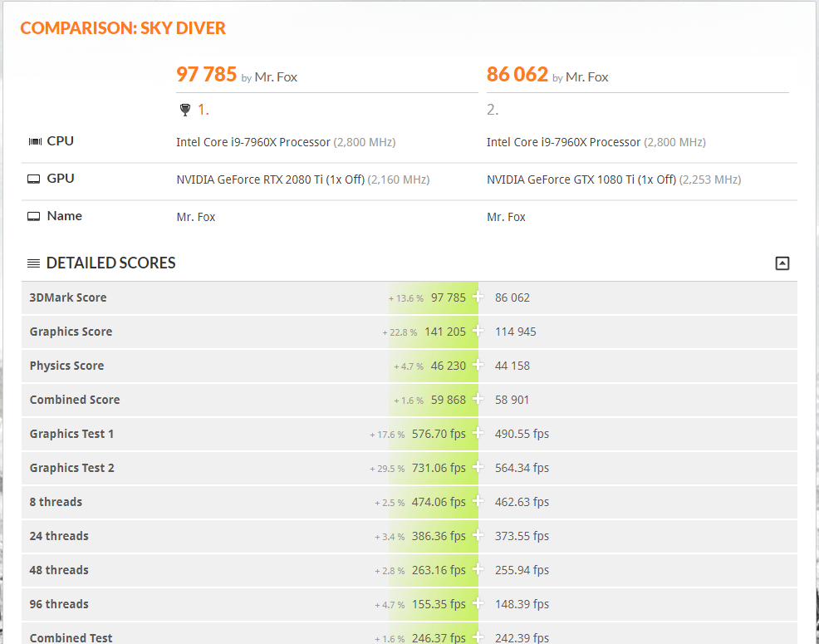The height and width of the screenshot is (644, 819).
Task: Click the plus icon in Combined Score row
Action: point(478,399)
